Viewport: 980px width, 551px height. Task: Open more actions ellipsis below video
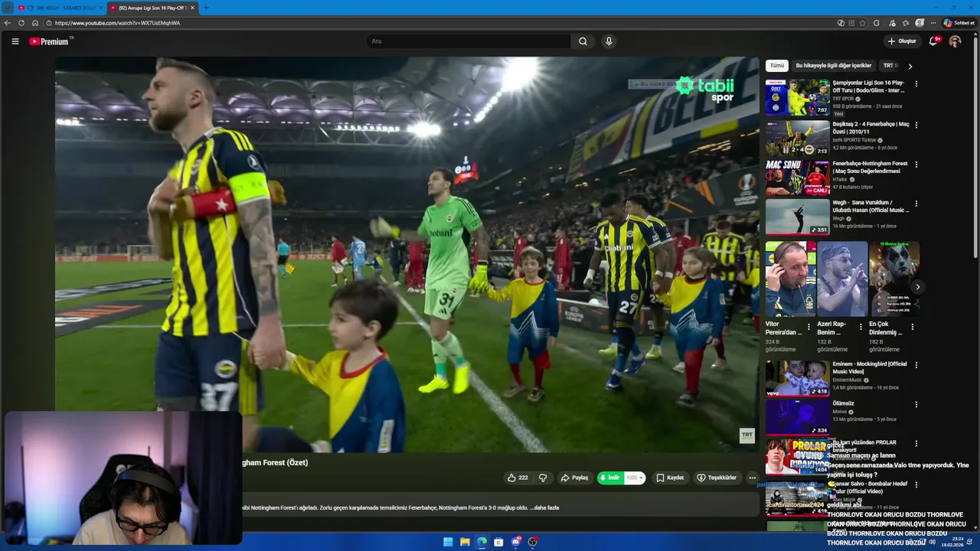[x=753, y=478]
